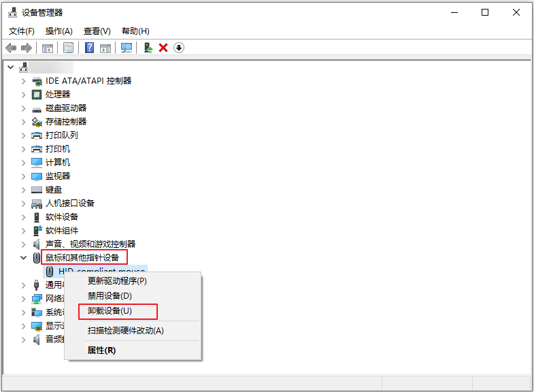Close the 设备管理器 window

(516, 13)
